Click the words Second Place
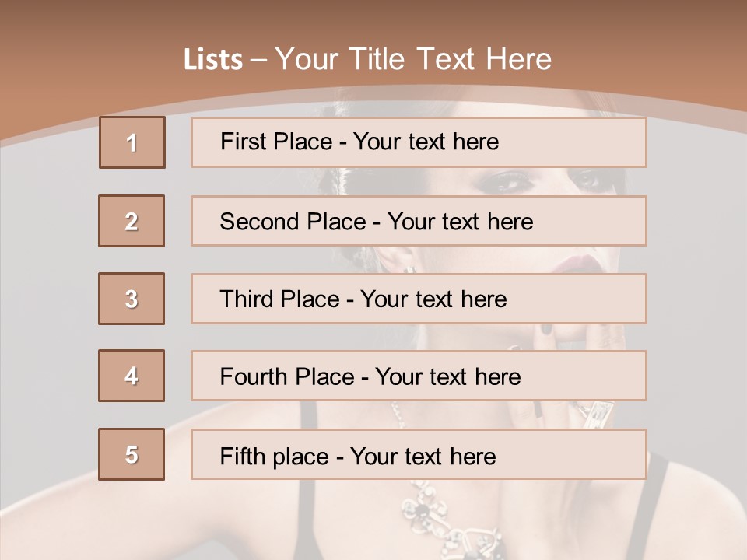Screen dimensions: 747x560 (x=293, y=222)
